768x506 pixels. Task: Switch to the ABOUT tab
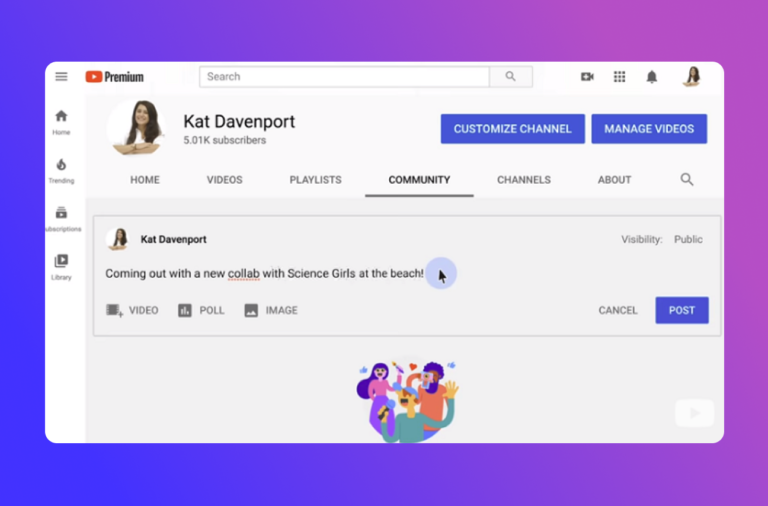coord(614,180)
